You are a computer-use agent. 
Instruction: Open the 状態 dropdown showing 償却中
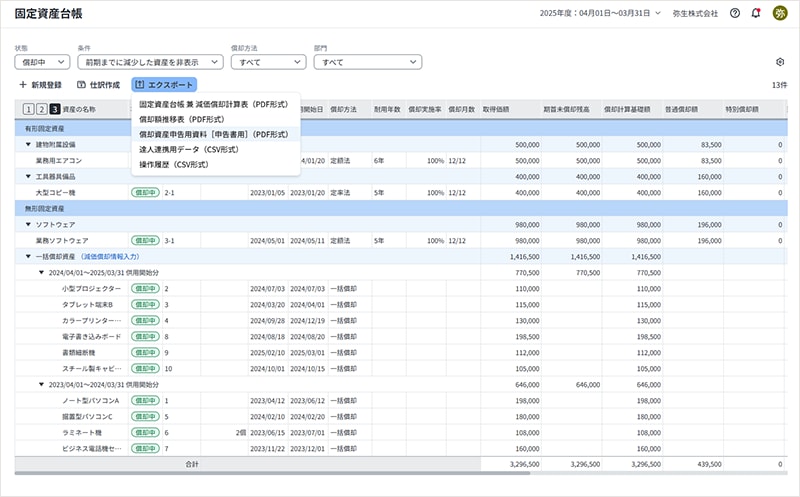click(42, 62)
